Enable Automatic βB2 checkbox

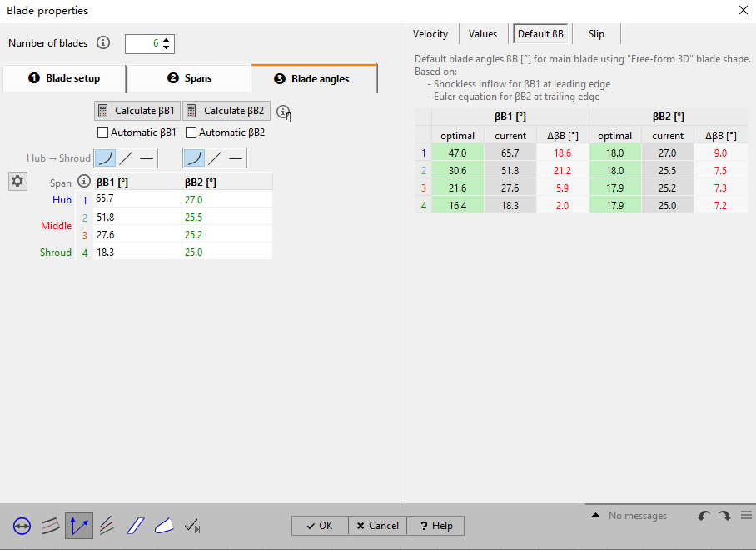[x=191, y=132]
